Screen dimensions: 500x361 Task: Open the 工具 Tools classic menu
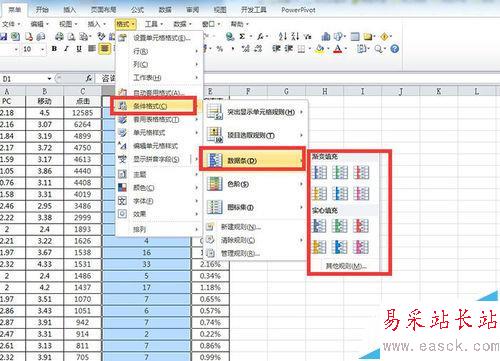(x=154, y=24)
